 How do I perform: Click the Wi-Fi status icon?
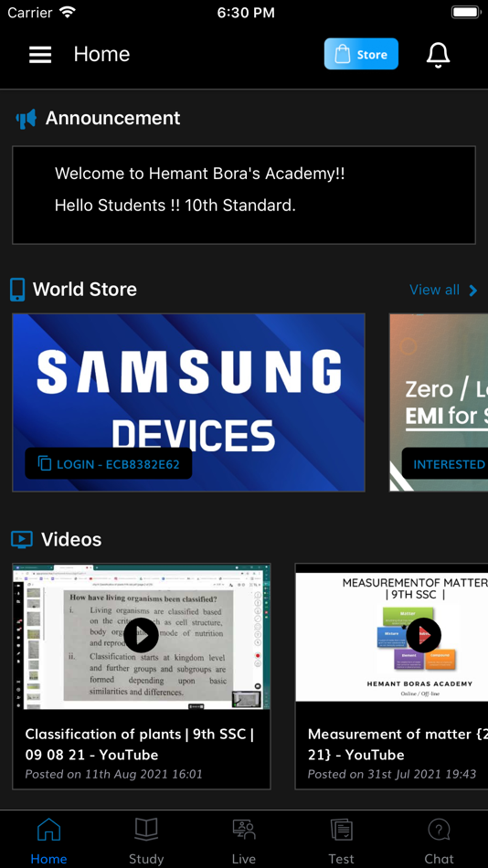click(x=69, y=12)
